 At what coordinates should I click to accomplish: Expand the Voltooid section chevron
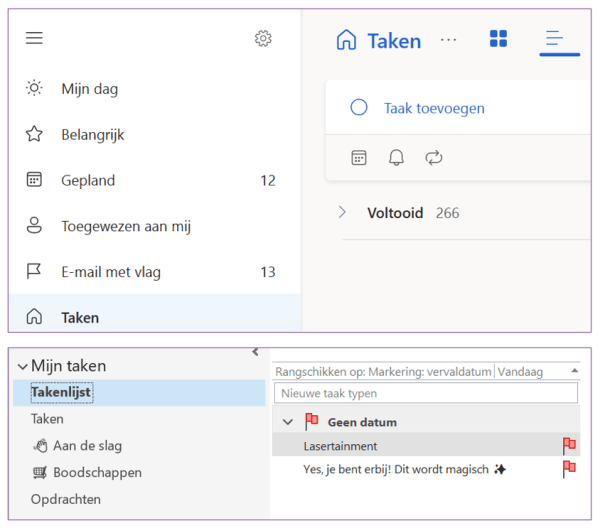342,212
